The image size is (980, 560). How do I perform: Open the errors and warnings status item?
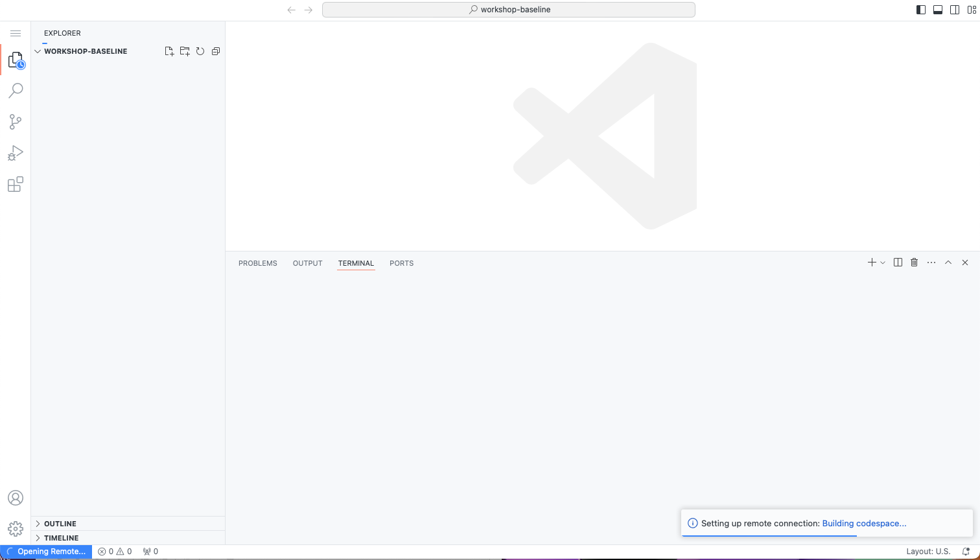click(115, 552)
